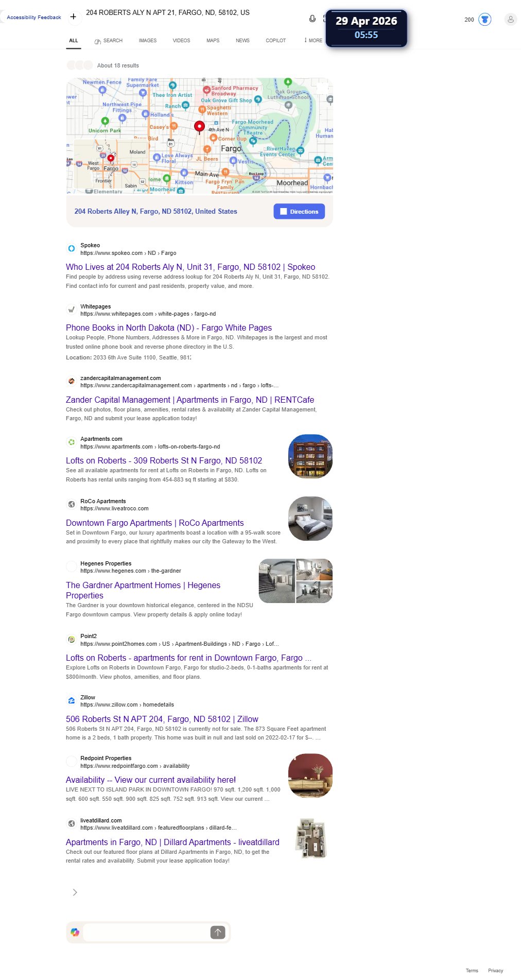Open the Lofts on Roberts building thumbnail
The image size is (521, 980).
[x=310, y=457]
